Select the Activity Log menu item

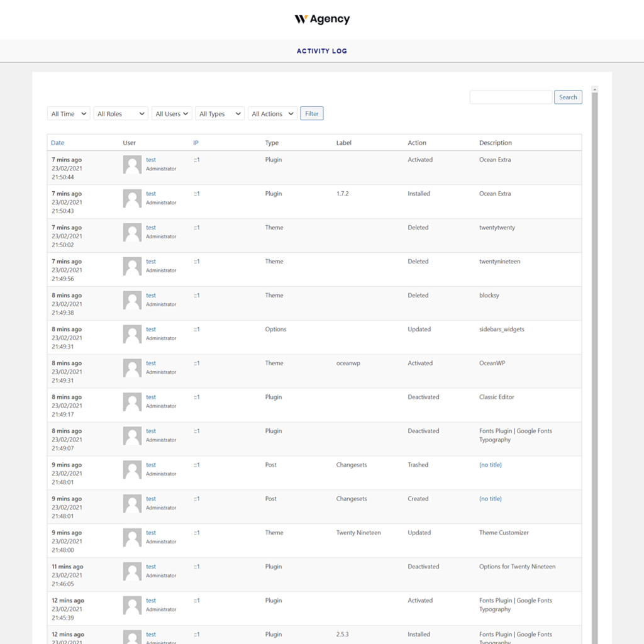click(x=321, y=51)
